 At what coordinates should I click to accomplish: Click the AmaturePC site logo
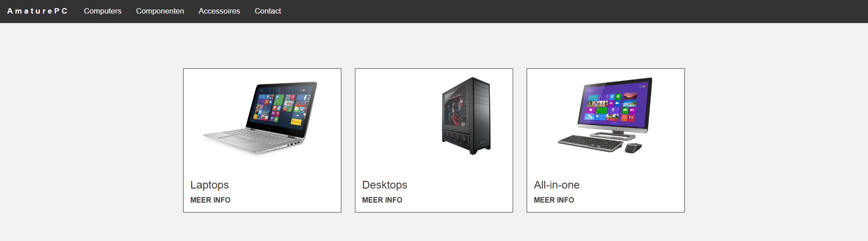(x=37, y=11)
